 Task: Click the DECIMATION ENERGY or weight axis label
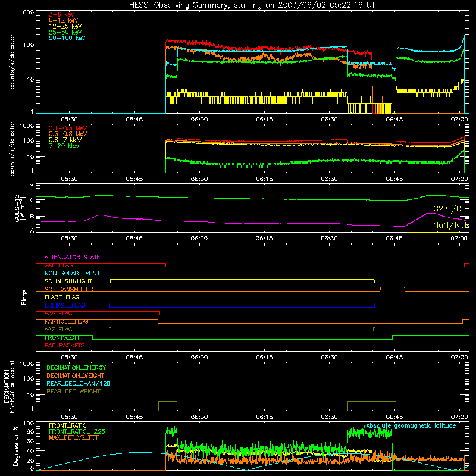pos(9,386)
